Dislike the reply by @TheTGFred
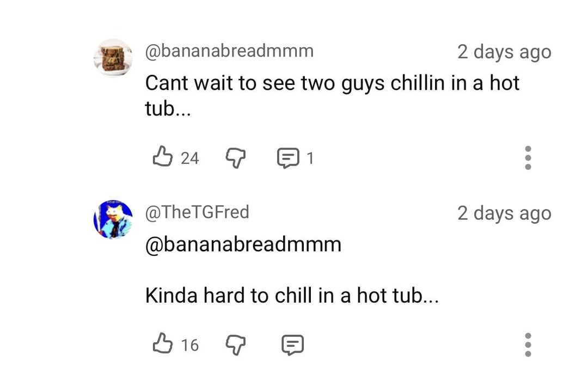Screen dimensions: 588x375 point(235,345)
